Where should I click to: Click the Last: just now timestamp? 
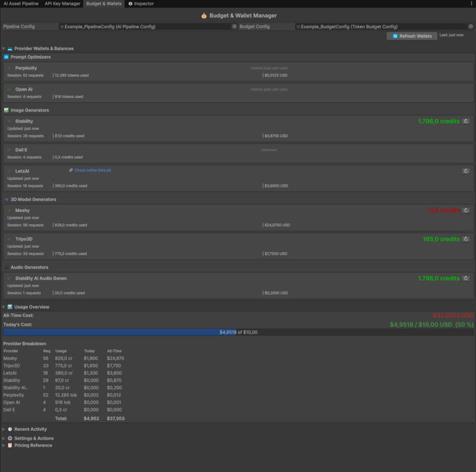point(451,35)
